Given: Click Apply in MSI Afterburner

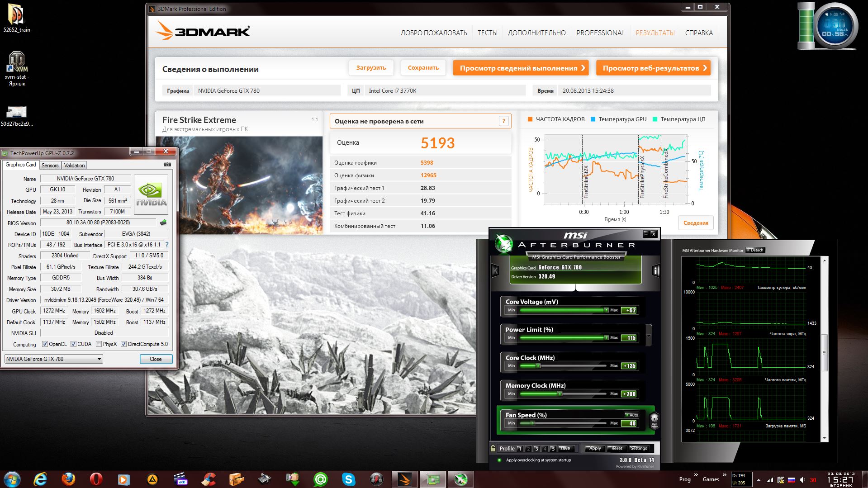Looking at the screenshot, I should [x=595, y=448].
